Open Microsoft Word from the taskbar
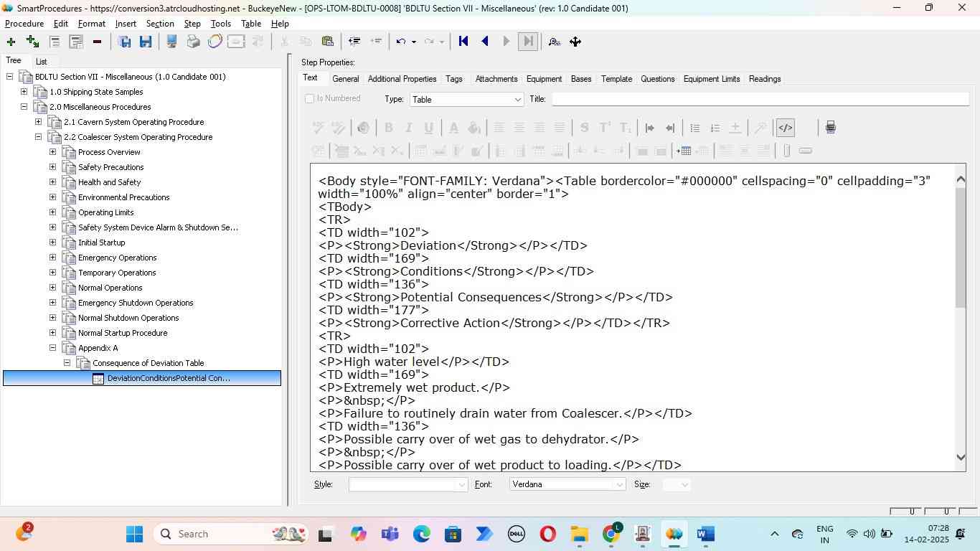This screenshot has height=551, width=980. 706,534
